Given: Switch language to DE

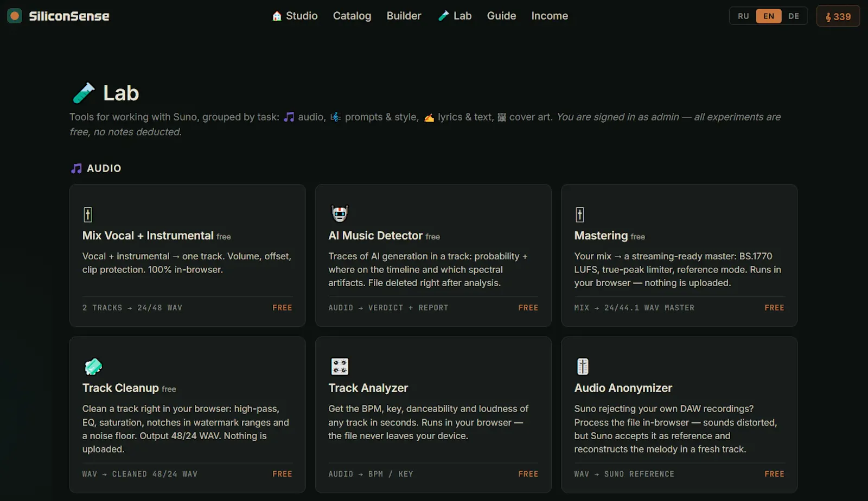Looking at the screenshot, I should click(794, 16).
